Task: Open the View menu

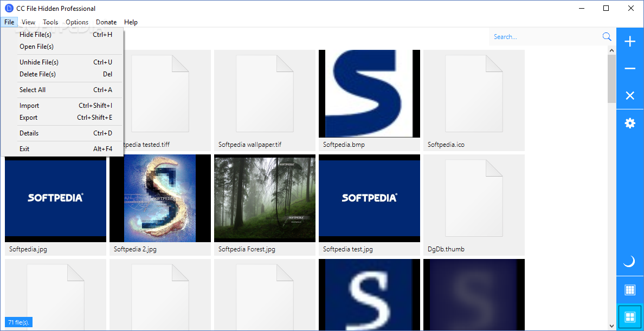Action: (28, 22)
